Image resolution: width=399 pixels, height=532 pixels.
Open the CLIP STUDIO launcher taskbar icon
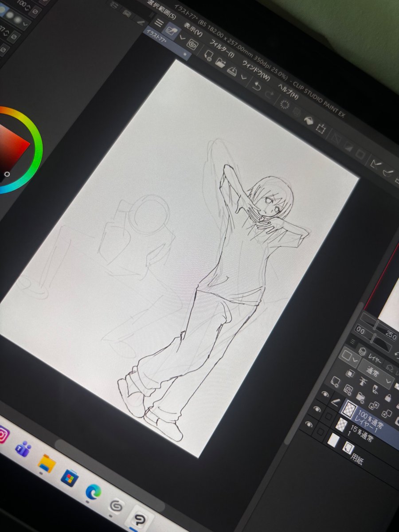tap(117, 505)
